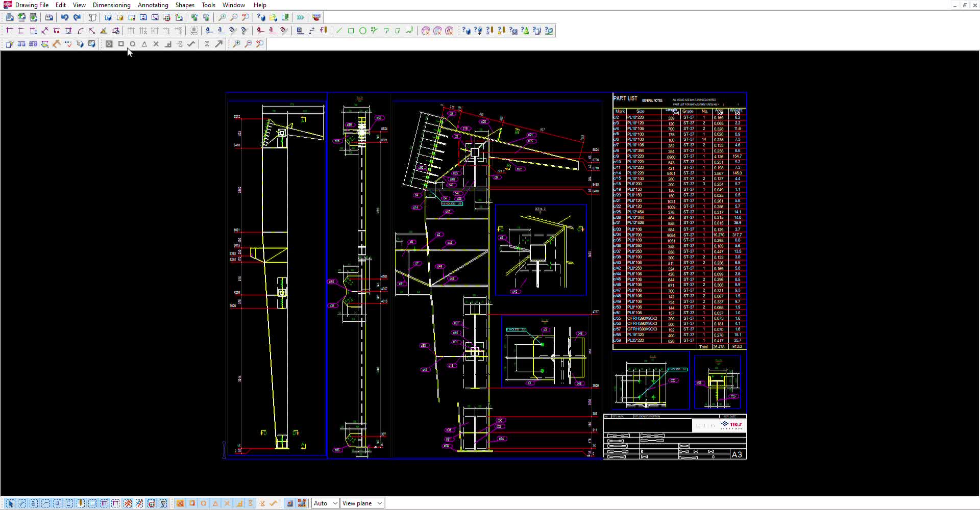
Task: Click the PART LIST table in the drawing
Action: [680, 221]
